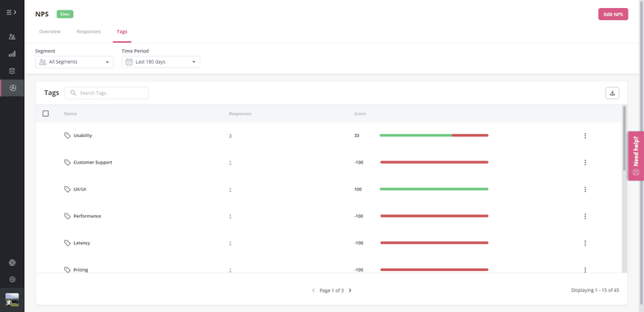Screen dimensions: 644x312
Task: Select the UX/UI tag name
Action: pyautogui.click(x=80, y=189)
